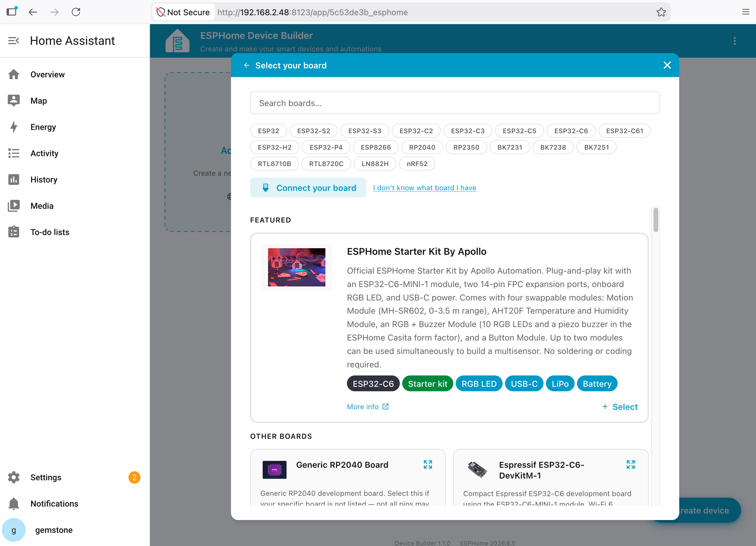The width and height of the screenshot is (756, 546).
Task: Open Settings in the sidebar
Action: [75, 477]
